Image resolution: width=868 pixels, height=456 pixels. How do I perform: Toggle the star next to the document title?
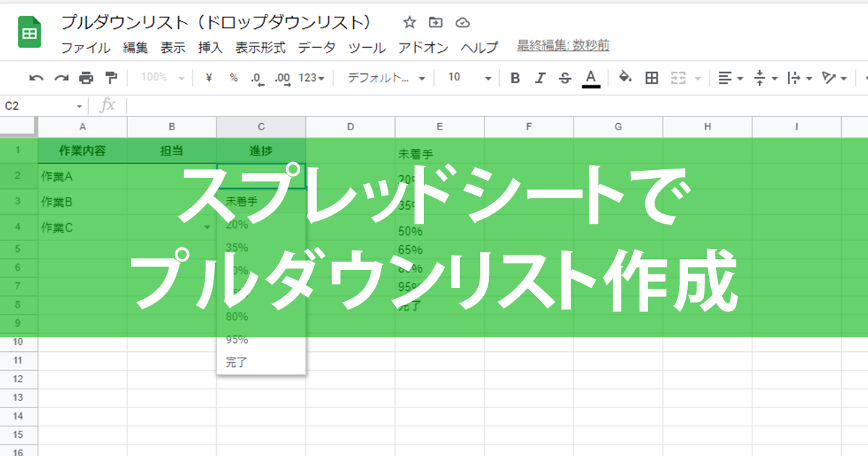pos(409,22)
